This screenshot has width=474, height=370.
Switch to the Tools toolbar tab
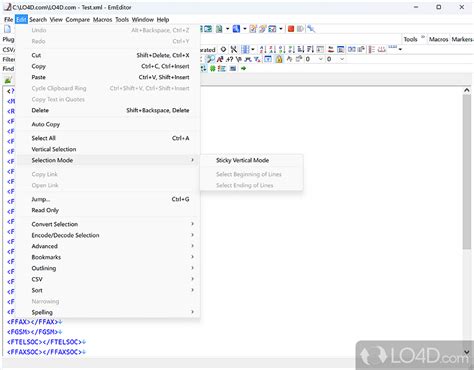point(410,39)
